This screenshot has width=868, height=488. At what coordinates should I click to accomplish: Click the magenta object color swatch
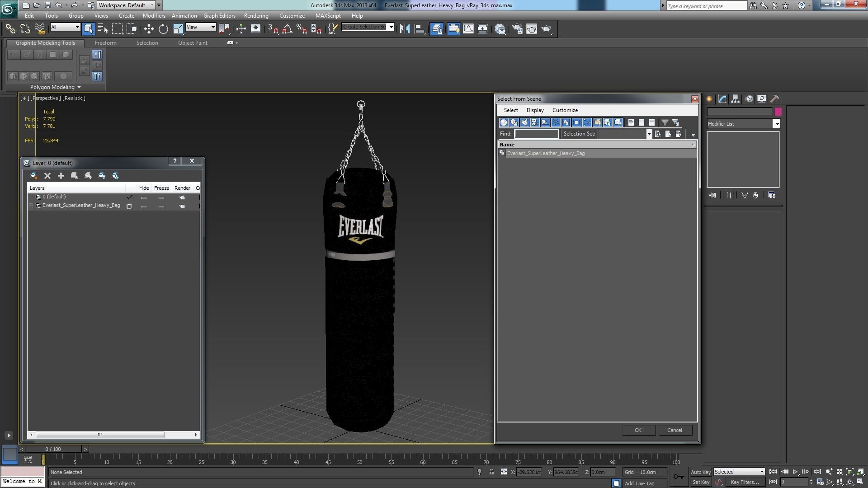(x=778, y=112)
